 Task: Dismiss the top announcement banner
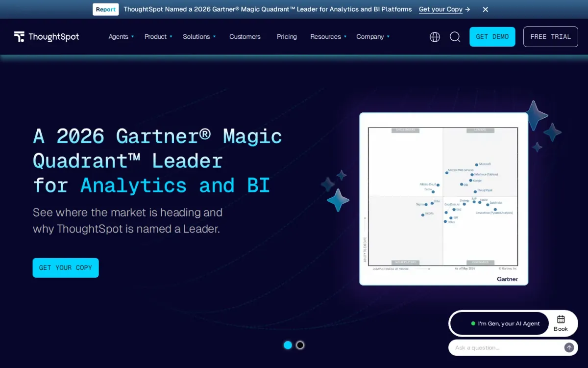coord(485,9)
